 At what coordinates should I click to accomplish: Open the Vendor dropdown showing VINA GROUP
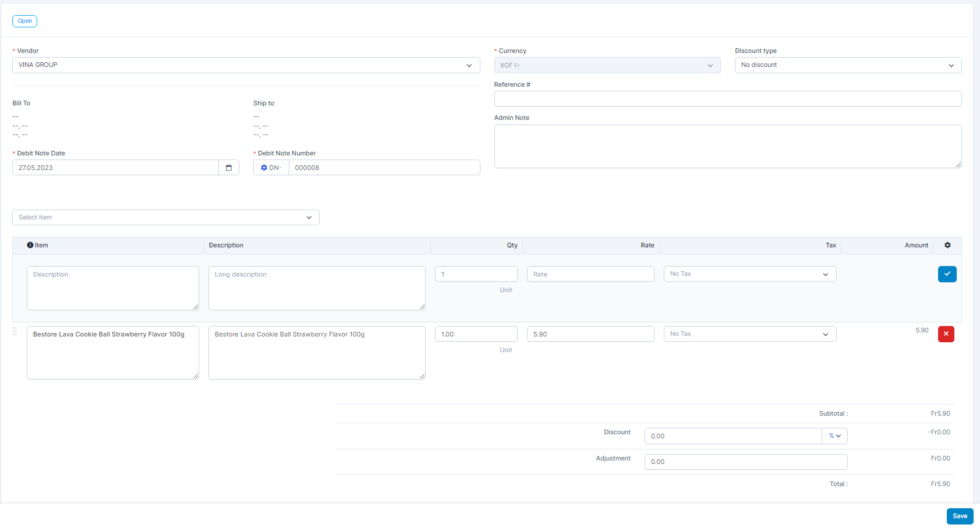coord(246,65)
